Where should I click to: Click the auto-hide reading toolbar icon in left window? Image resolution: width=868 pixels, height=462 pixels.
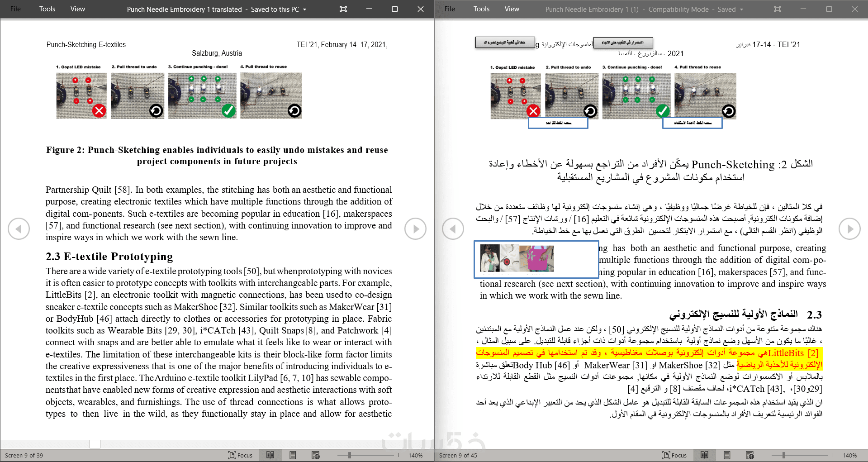[x=343, y=9]
